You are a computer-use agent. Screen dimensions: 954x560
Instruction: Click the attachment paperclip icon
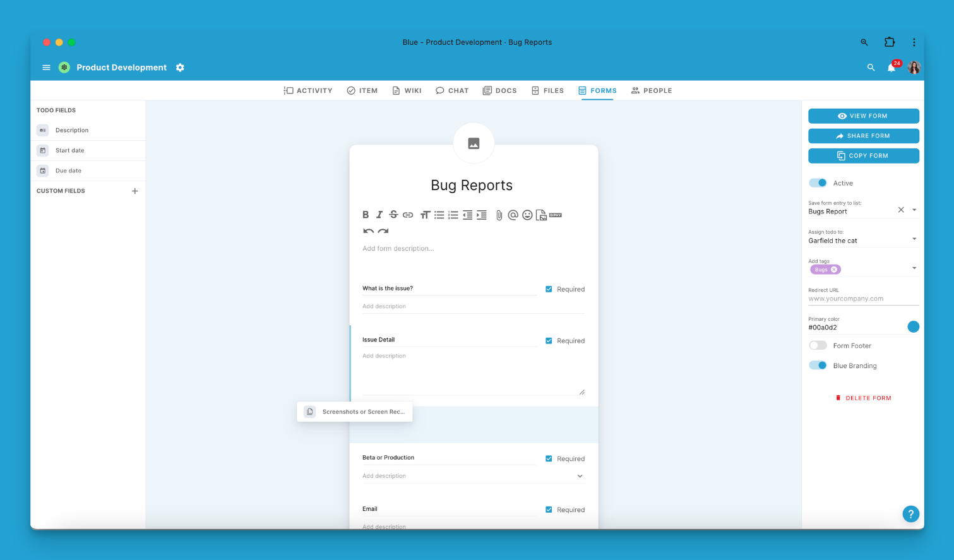[499, 215]
